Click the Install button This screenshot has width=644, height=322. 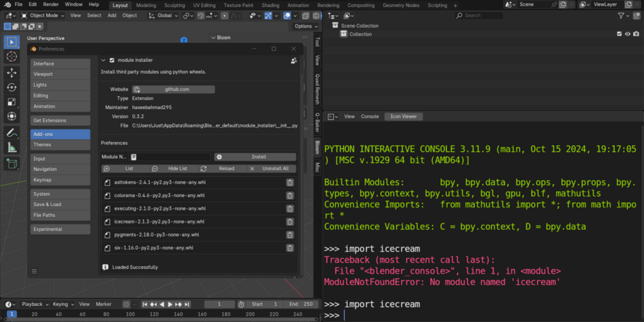(255, 157)
